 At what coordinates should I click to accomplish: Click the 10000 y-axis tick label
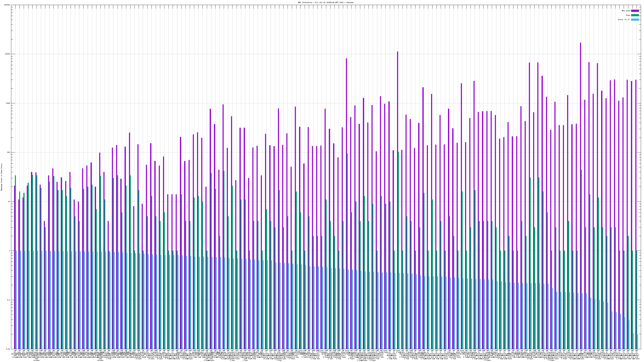pyautogui.click(x=8, y=54)
